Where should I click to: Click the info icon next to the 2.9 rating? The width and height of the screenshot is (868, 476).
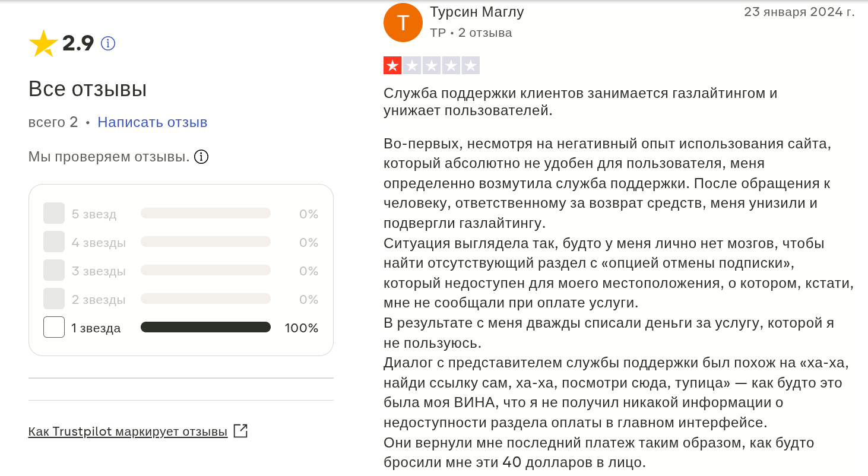pos(107,43)
